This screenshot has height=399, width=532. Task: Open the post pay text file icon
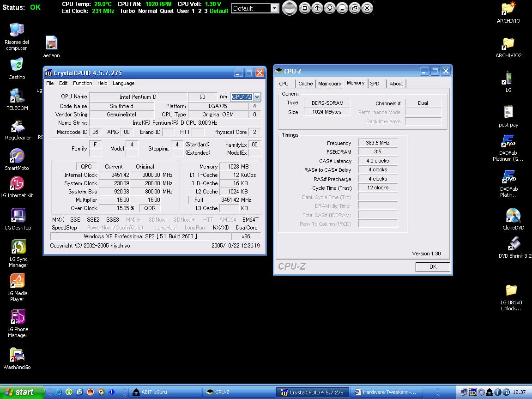508,116
